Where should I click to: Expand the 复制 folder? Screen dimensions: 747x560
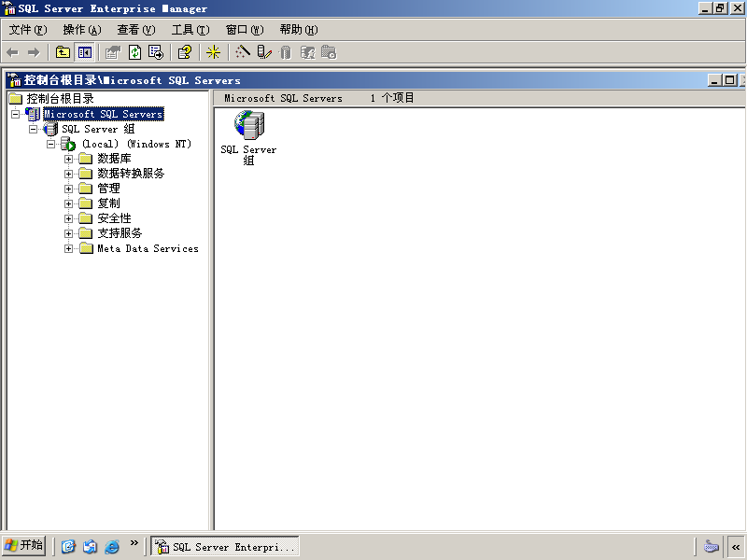pyautogui.click(x=68, y=203)
